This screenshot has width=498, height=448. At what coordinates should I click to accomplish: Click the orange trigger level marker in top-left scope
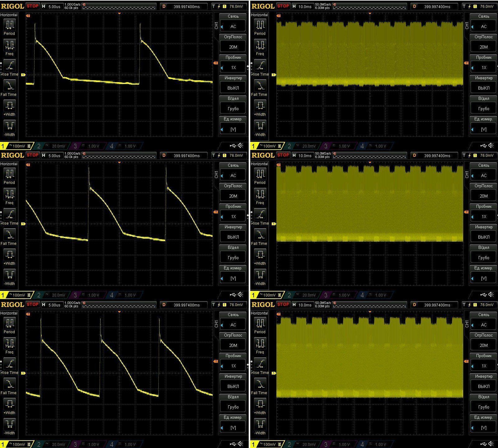[215, 63]
